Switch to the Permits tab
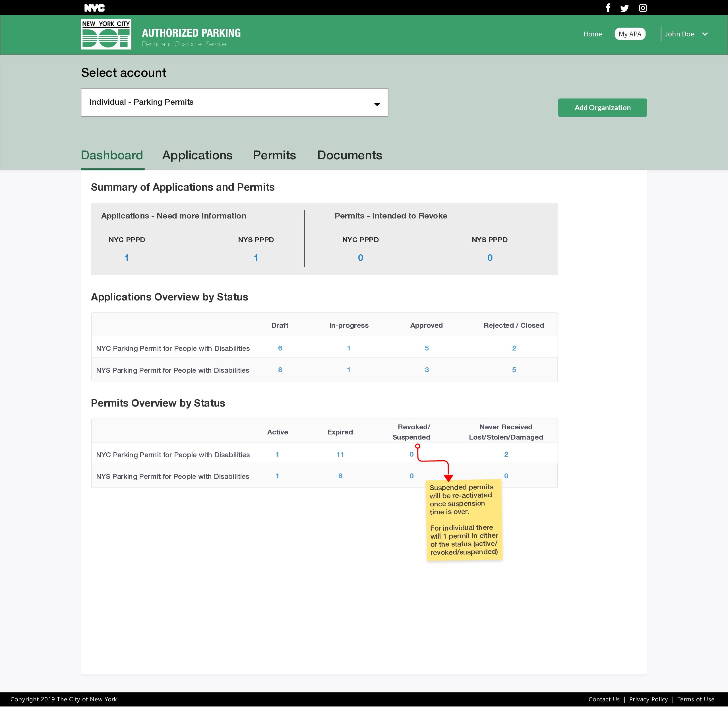 click(x=274, y=155)
